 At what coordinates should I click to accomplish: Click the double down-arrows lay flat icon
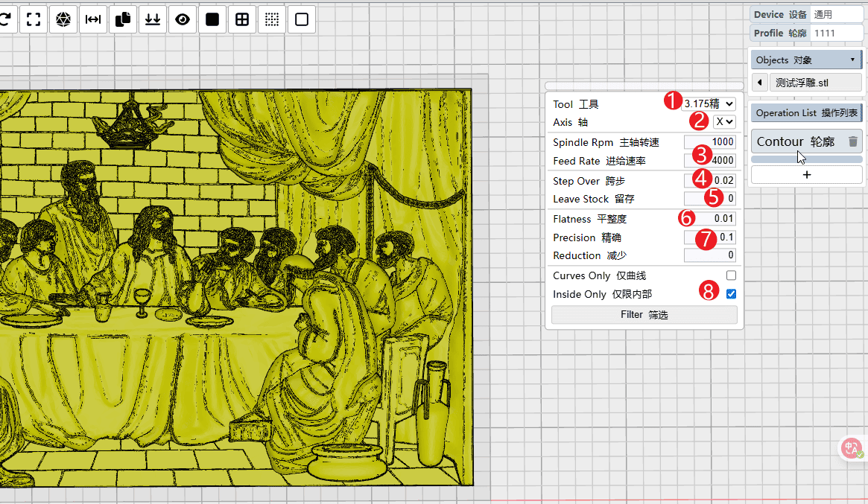(x=153, y=20)
